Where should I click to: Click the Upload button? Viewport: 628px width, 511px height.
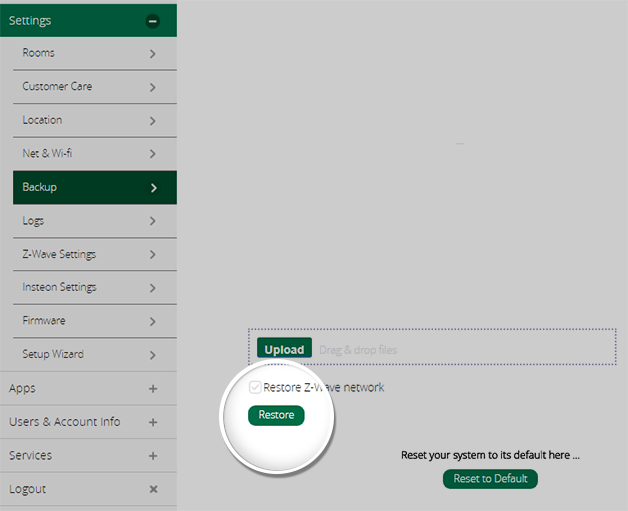[284, 349]
